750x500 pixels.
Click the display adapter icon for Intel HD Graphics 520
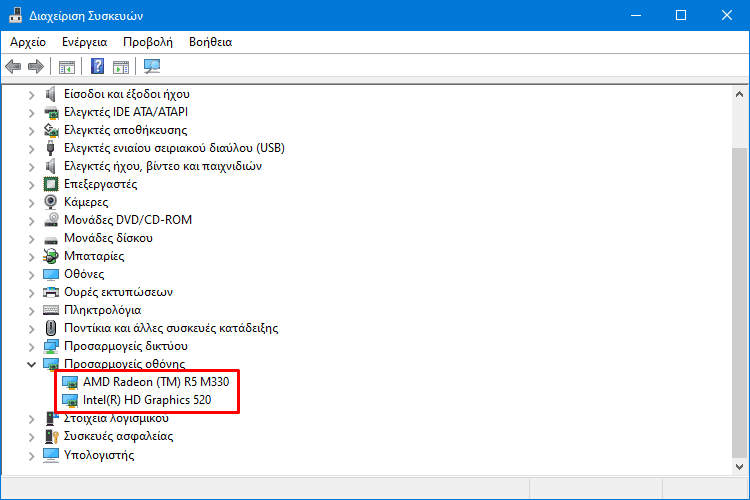coord(70,400)
